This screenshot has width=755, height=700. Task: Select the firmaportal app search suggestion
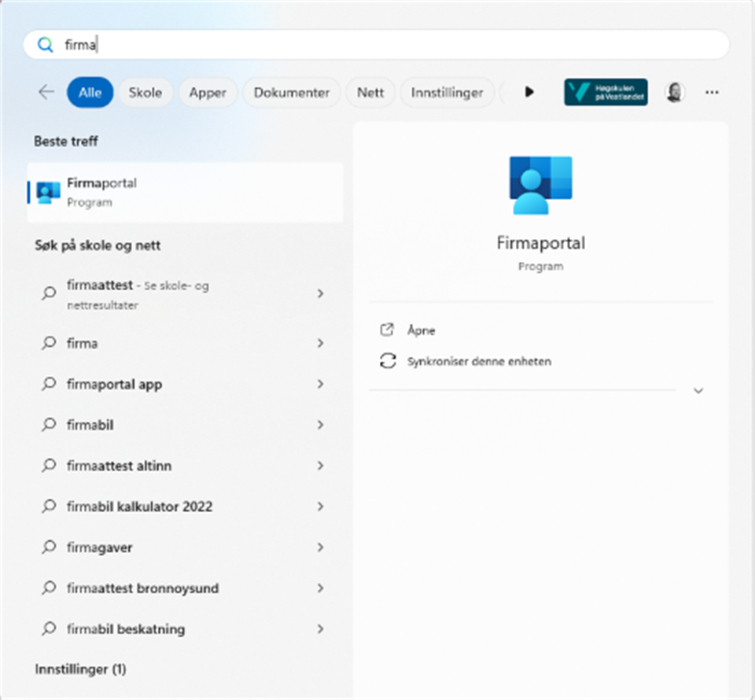(115, 385)
